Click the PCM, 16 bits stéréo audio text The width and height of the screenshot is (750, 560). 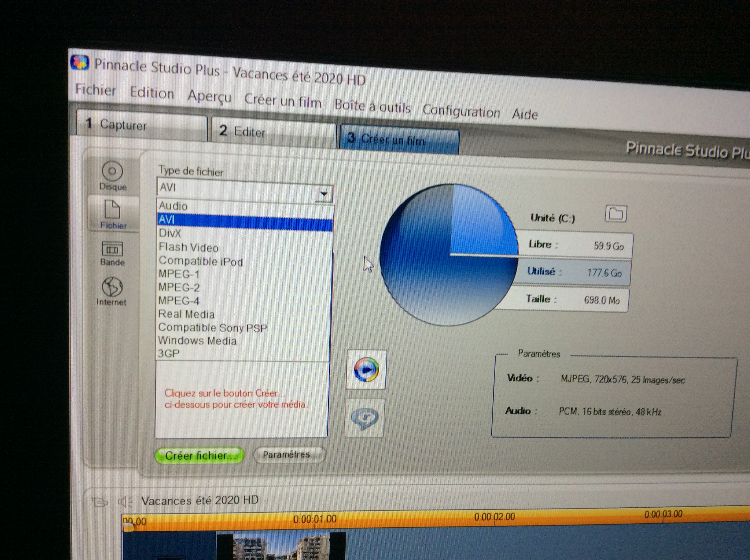tap(610, 412)
